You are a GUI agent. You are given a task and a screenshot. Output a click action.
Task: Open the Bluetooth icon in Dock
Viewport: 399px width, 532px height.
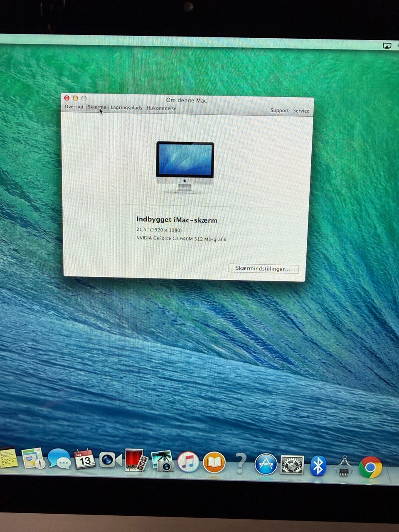click(x=318, y=465)
